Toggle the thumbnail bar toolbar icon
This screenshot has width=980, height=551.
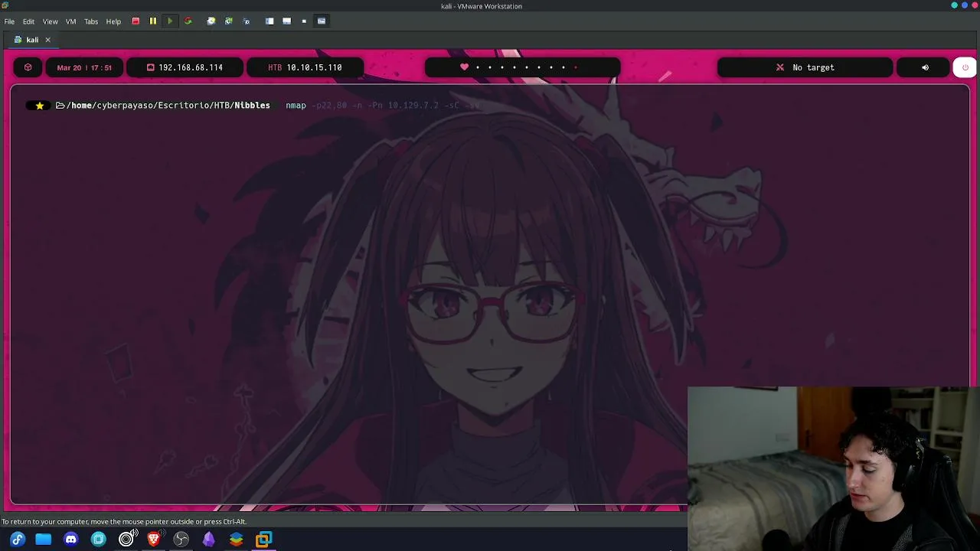pos(286,21)
